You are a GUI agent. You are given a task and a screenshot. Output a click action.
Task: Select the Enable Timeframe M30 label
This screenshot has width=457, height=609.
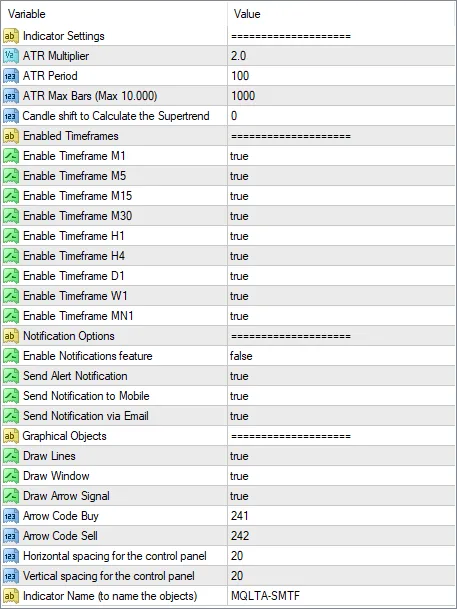click(x=78, y=216)
